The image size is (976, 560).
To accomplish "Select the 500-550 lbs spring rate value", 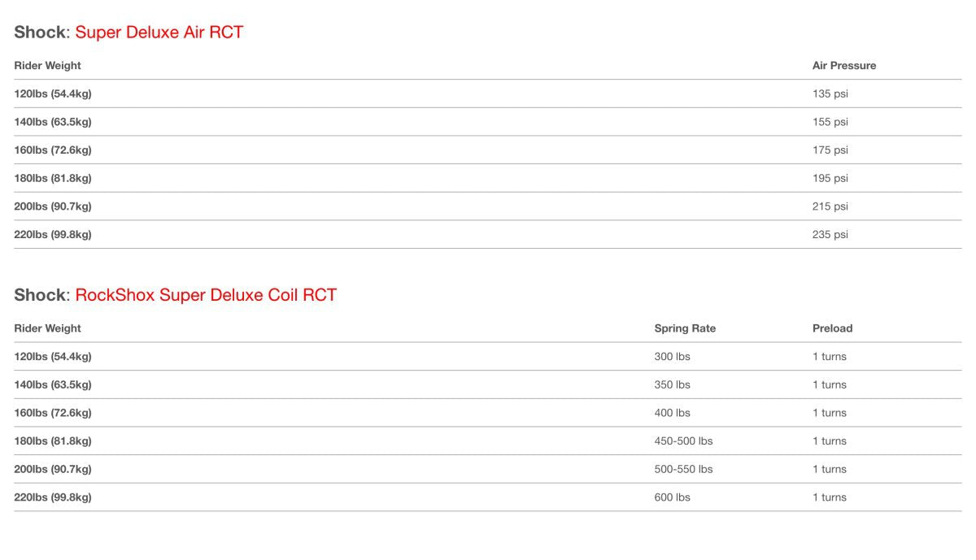I will (x=683, y=469).
